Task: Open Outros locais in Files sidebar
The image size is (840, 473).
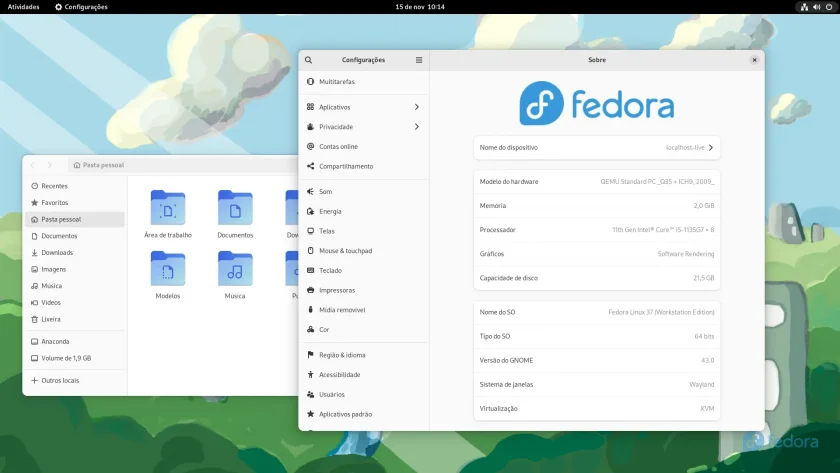Action: point(75,381)
